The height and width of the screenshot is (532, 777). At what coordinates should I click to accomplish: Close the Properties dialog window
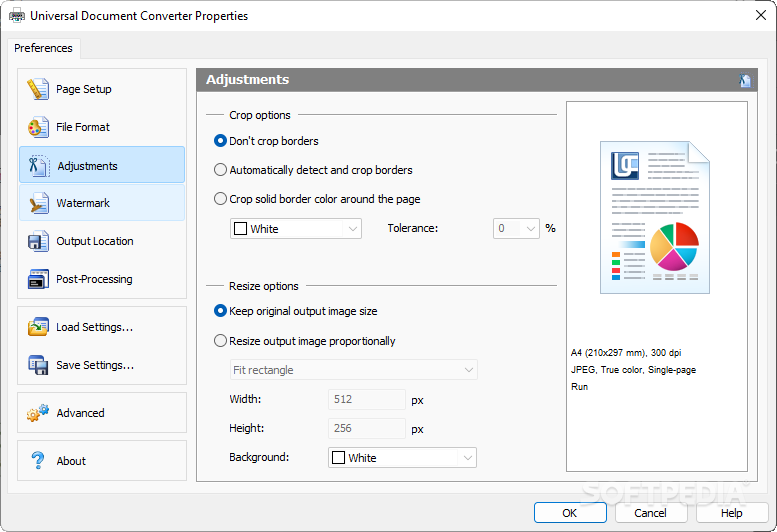[761, 15]
